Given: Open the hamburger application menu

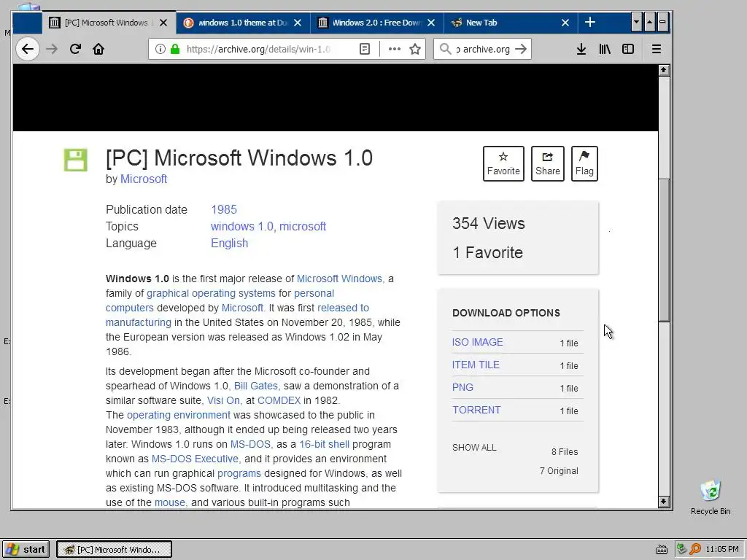Looking at the screenshot, I should click(x=656, y=49).
